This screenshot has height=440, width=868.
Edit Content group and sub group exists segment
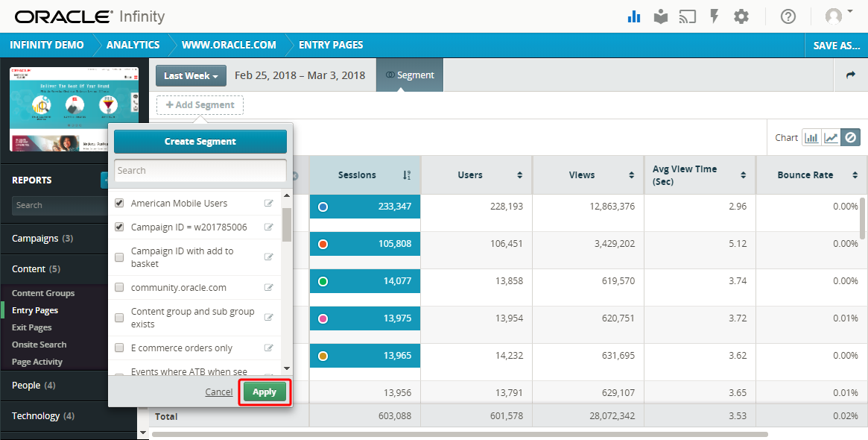(x=268, y=318)
